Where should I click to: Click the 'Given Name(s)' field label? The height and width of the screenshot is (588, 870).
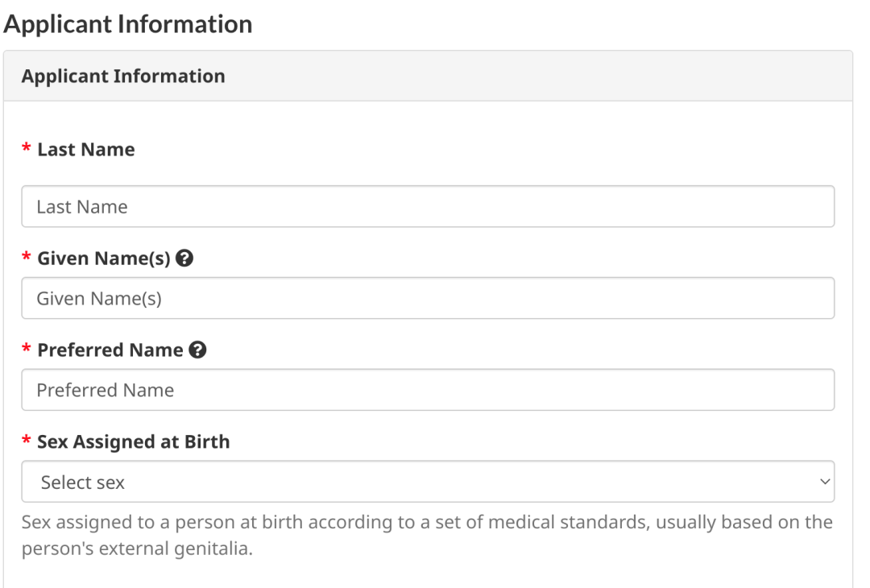coord(104,259)
